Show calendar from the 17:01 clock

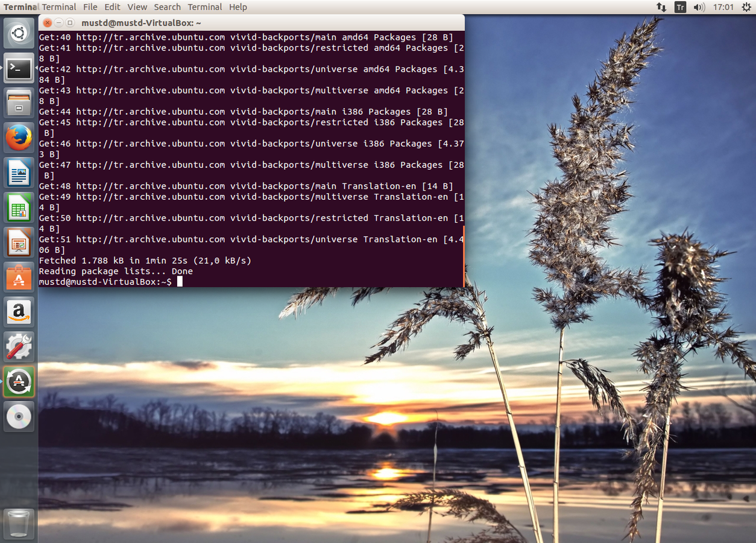point(723,7)
